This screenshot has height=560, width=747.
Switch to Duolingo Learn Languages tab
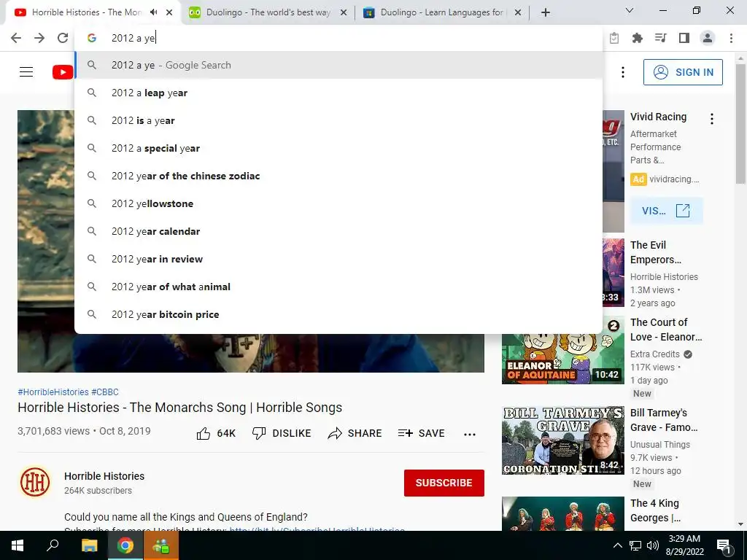(442, 12)
